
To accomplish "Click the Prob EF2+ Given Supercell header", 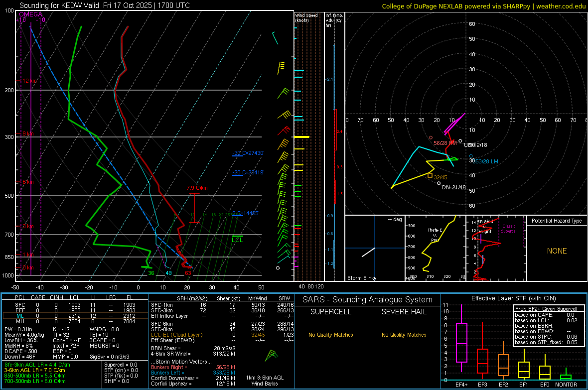I will (546, 309).
